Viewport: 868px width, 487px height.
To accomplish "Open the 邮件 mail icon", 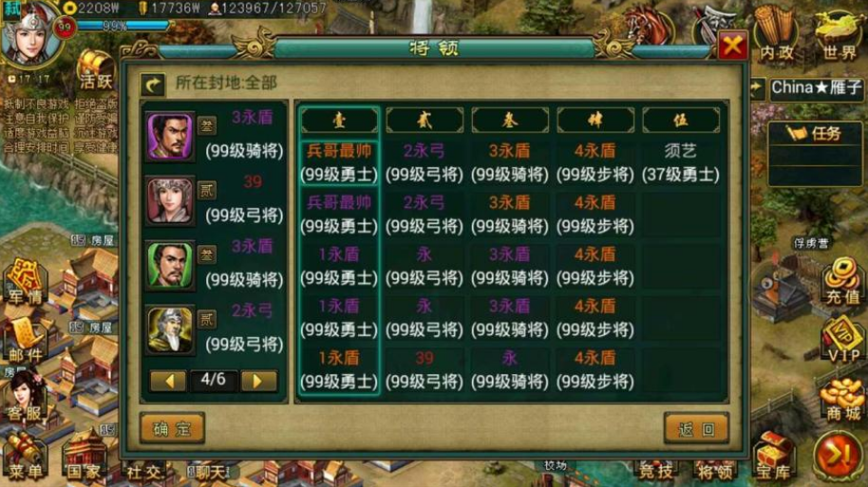I will pyautogui.click(x=25, y=339).
